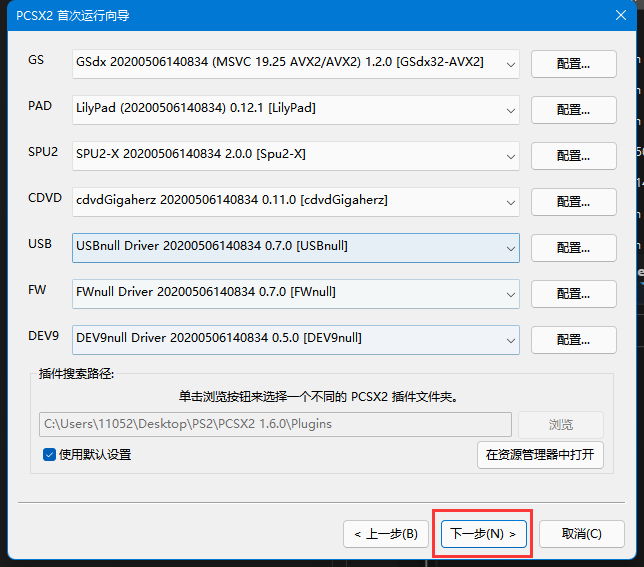Go back with 上一步(B) button
Viewport: 644px width, 567px height.
point(386,534)
